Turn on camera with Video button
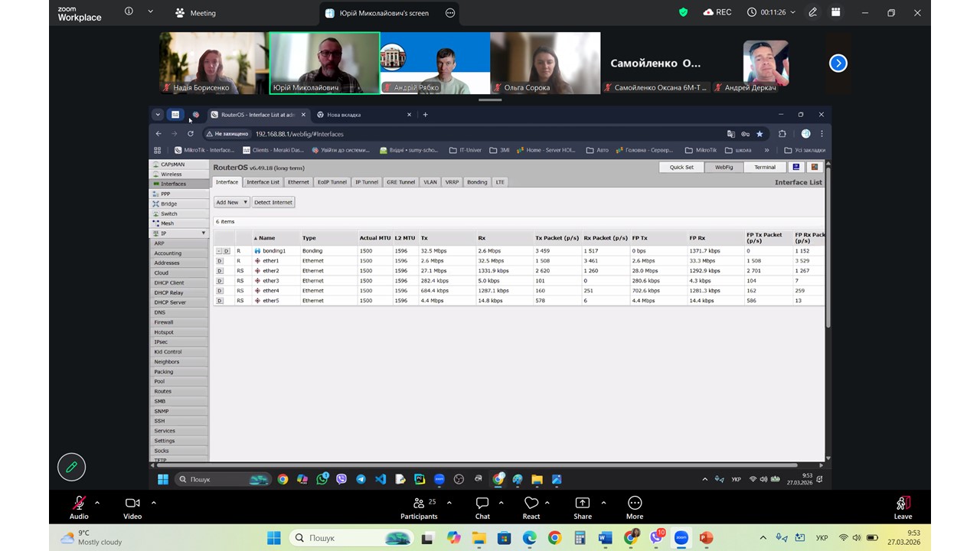980x551 pixels. (132, 507)
